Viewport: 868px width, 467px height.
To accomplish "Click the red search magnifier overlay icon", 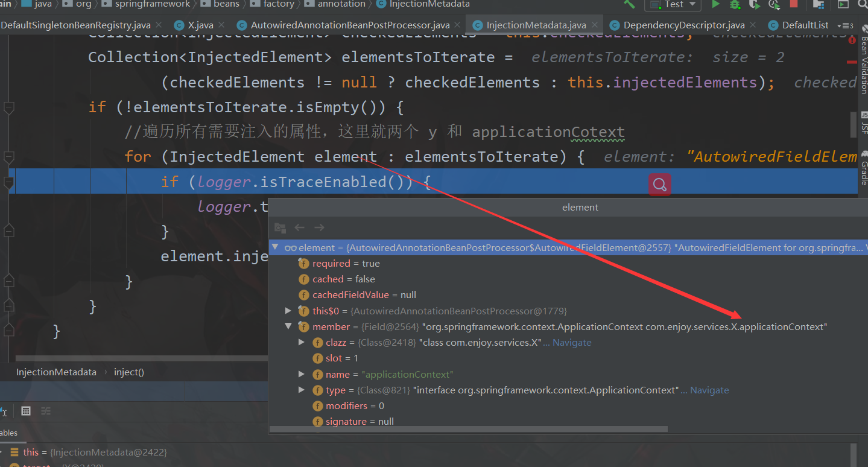I will tap(660, 185).
